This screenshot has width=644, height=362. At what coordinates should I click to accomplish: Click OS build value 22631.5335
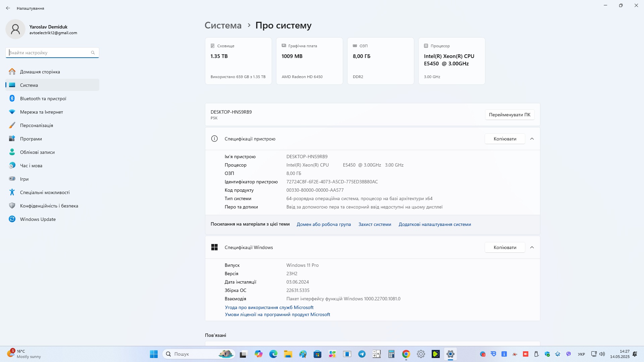[x=298, y=290]
